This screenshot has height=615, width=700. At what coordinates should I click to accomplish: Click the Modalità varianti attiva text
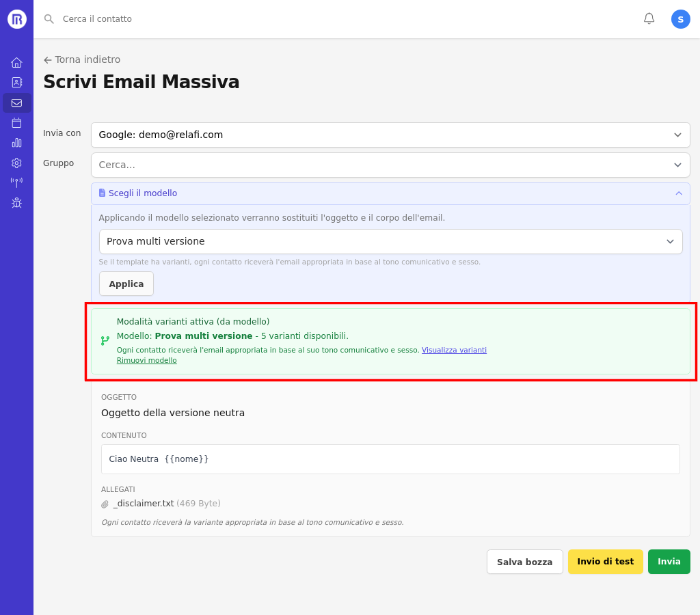click(x=193, y=322)
